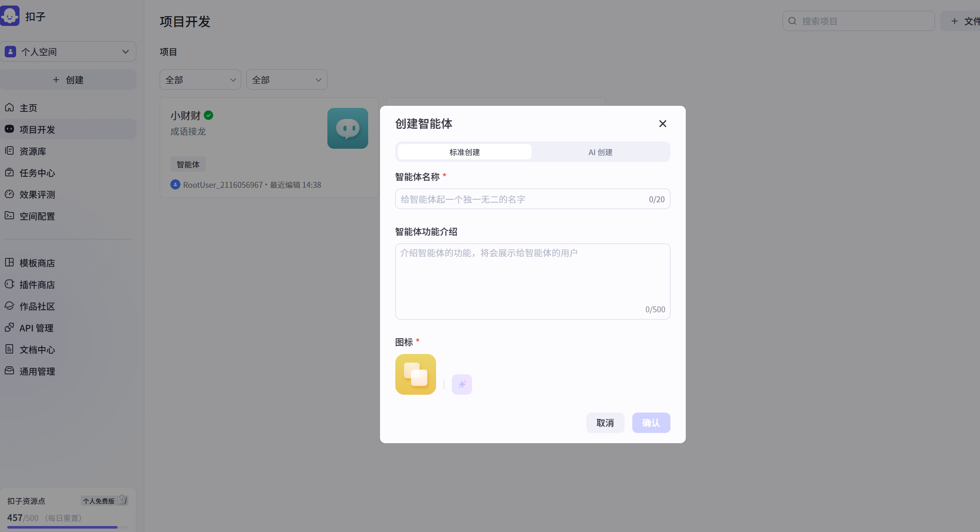Open the 资源库 library icon

(x=9, y=150)
